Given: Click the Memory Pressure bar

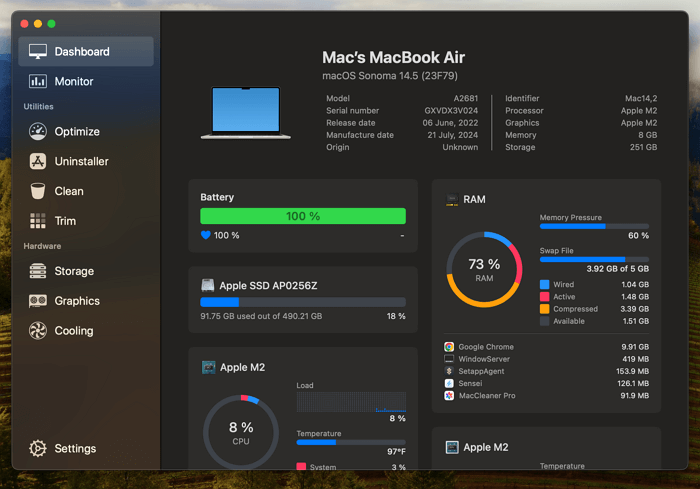Looking at the screenshot, I should [594, 226].
